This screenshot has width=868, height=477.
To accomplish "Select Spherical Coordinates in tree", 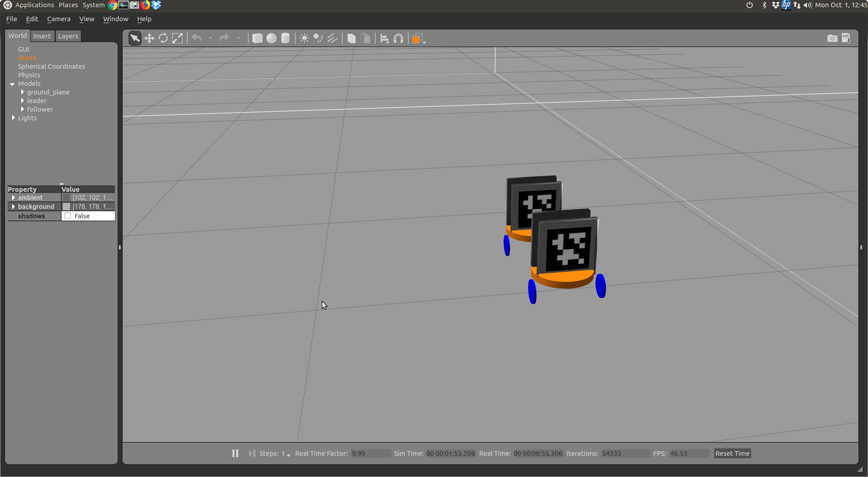I will 52,66.
